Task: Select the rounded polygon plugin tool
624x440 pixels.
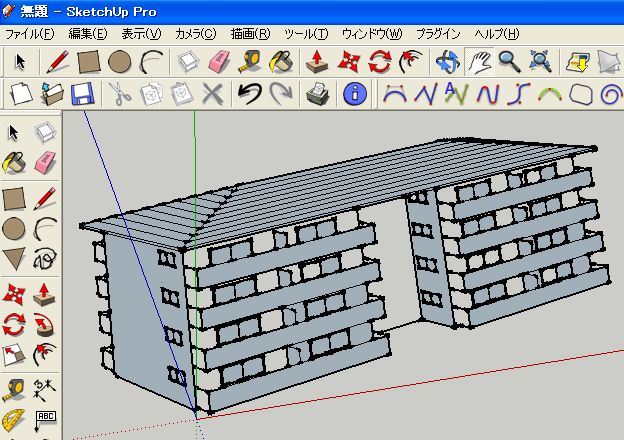Action: point(581,94)
